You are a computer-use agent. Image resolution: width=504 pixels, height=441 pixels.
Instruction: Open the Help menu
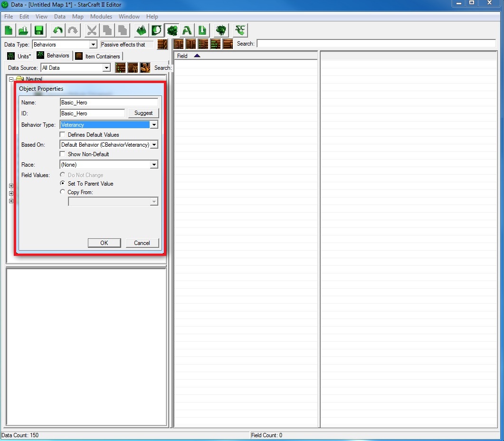(152, 17)
